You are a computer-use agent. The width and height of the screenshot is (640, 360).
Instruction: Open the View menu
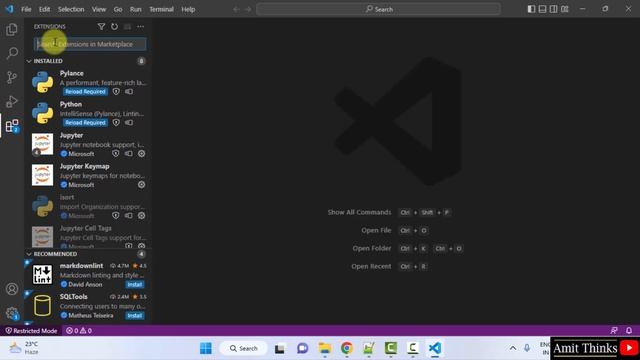tap(99, 9)
